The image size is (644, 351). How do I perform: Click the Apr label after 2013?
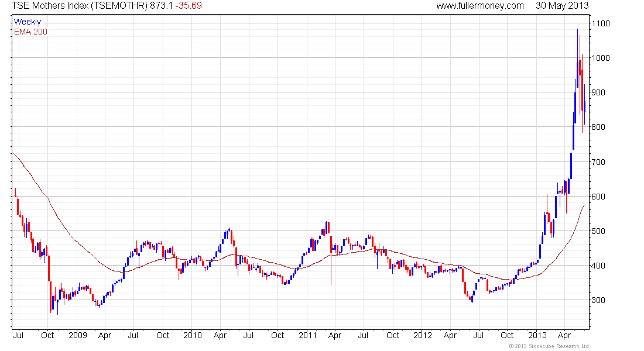tap(565, 335)
